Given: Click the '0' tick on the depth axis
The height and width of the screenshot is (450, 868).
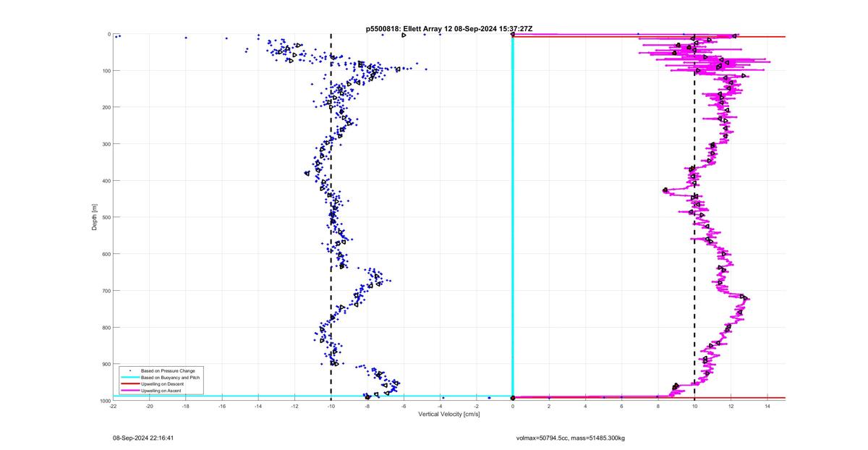Looking at the screenshot, I should (x=109, y=34).
